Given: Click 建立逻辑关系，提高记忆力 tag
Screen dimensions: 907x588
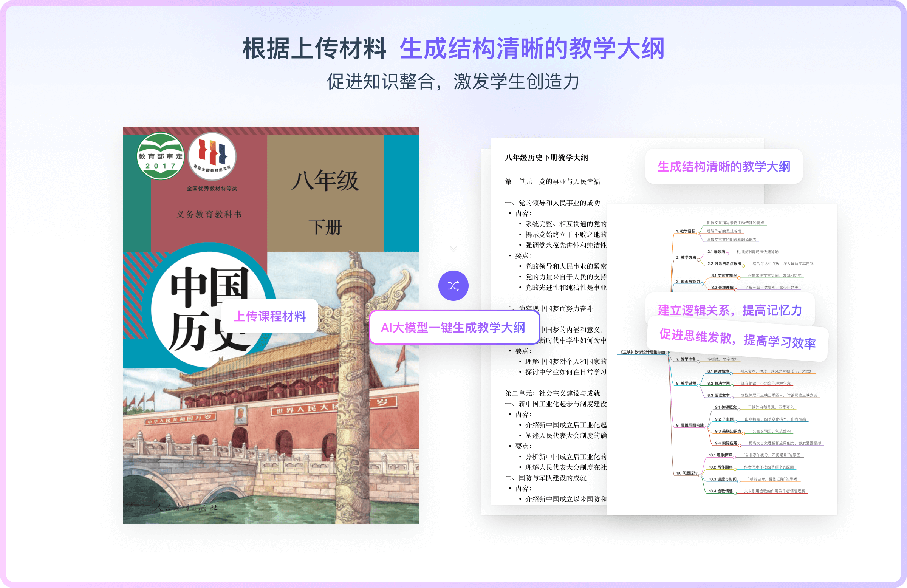Looking at the screenshot, I should tap(730, 310).
